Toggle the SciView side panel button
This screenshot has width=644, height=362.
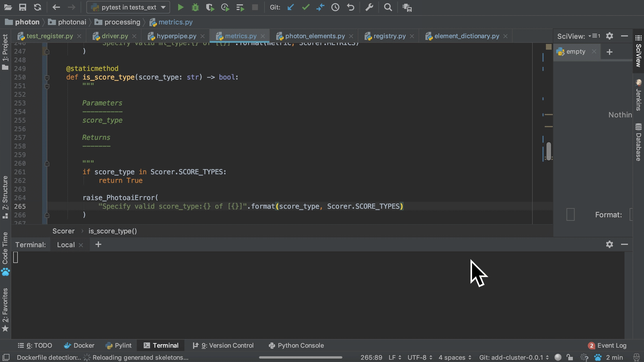click(639, 51)
